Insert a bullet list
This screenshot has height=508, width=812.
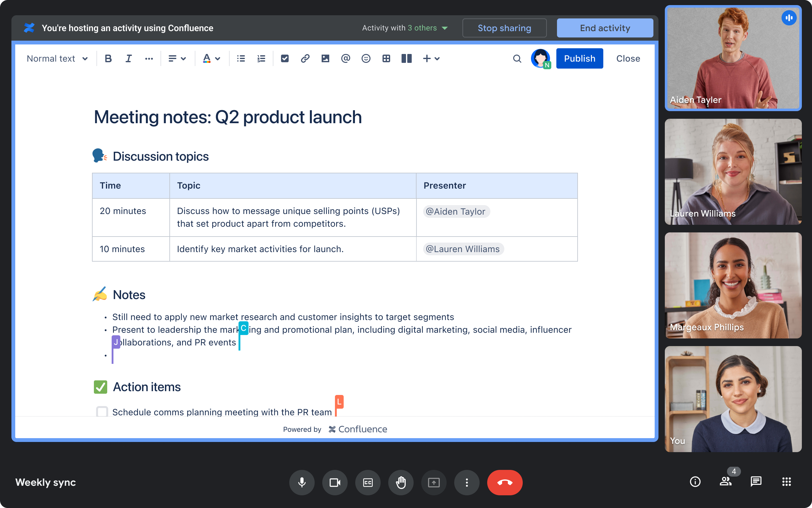241,59
